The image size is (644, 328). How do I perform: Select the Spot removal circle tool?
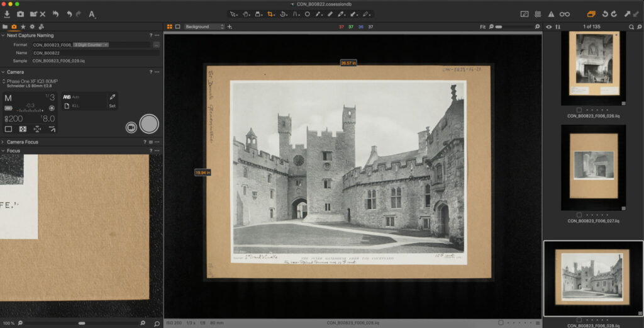click(307, 14)
